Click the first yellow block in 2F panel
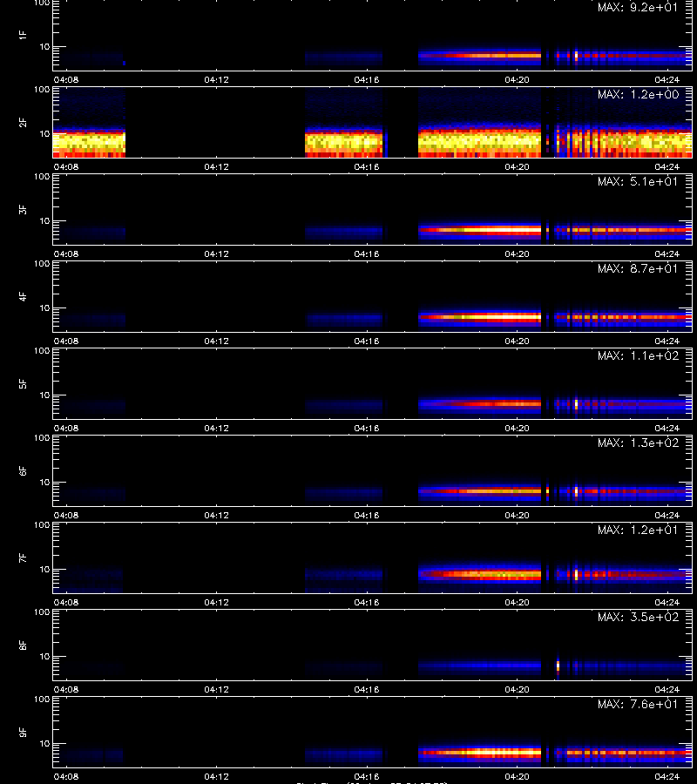This screenshot has height=784, width=697. click(89, 143)
